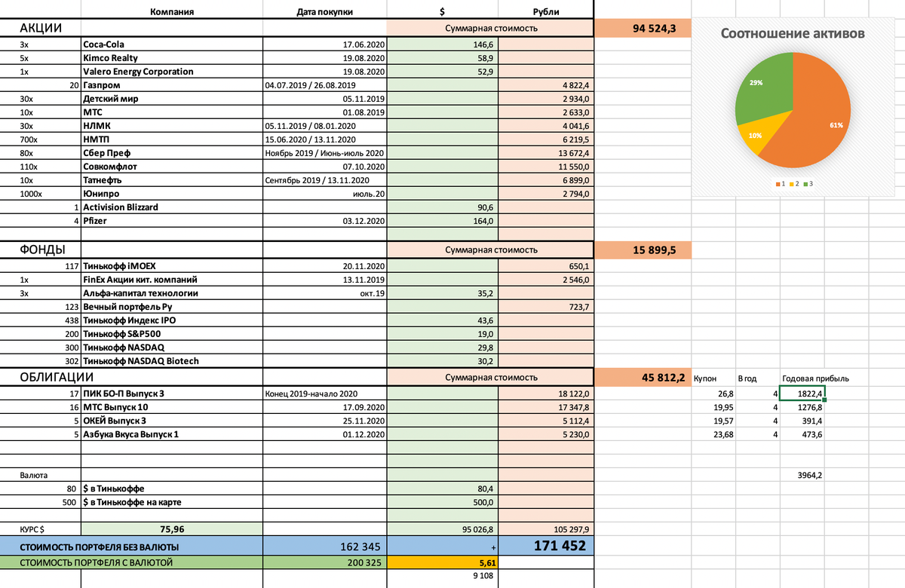The width and height of the screenshot is (905, 588).
Task: Click the Kimco Realty cell
Action: pos(172,58)
